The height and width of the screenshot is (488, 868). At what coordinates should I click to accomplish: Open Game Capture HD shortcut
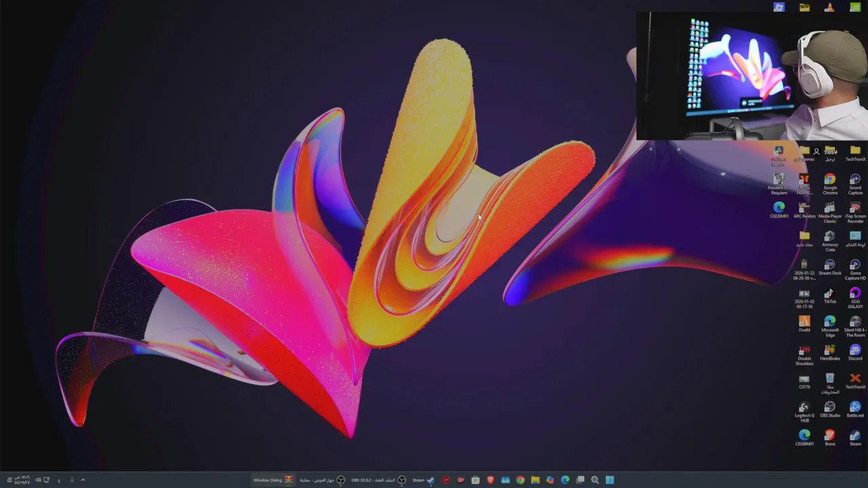click(855, 270)
